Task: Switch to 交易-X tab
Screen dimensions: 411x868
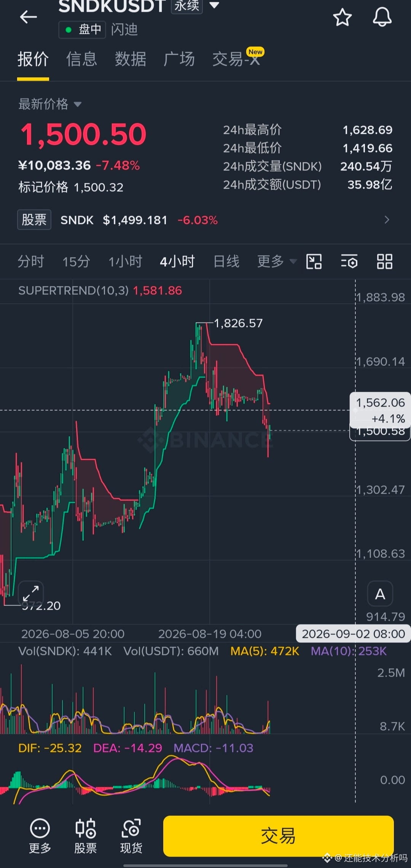Action: click(236, 59)
